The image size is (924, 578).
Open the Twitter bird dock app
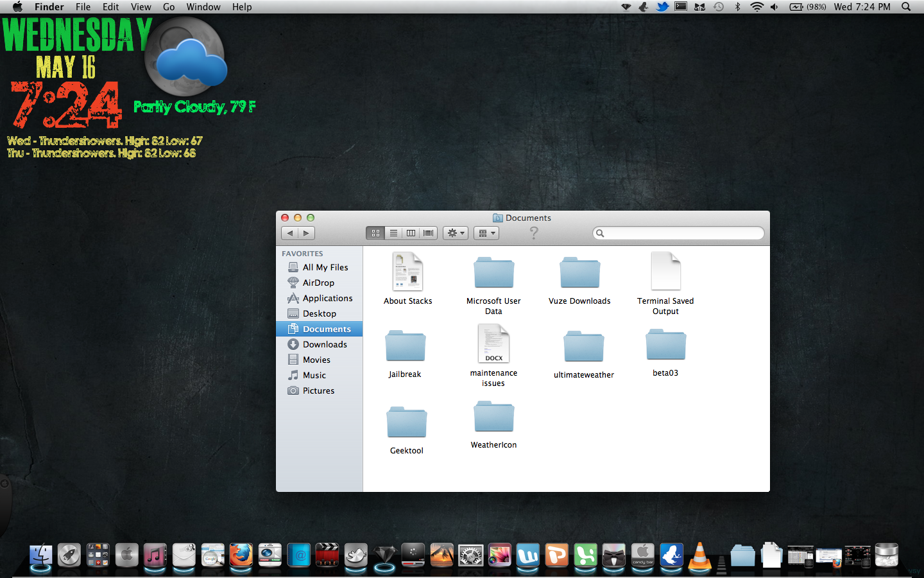(x=355, y=555)
